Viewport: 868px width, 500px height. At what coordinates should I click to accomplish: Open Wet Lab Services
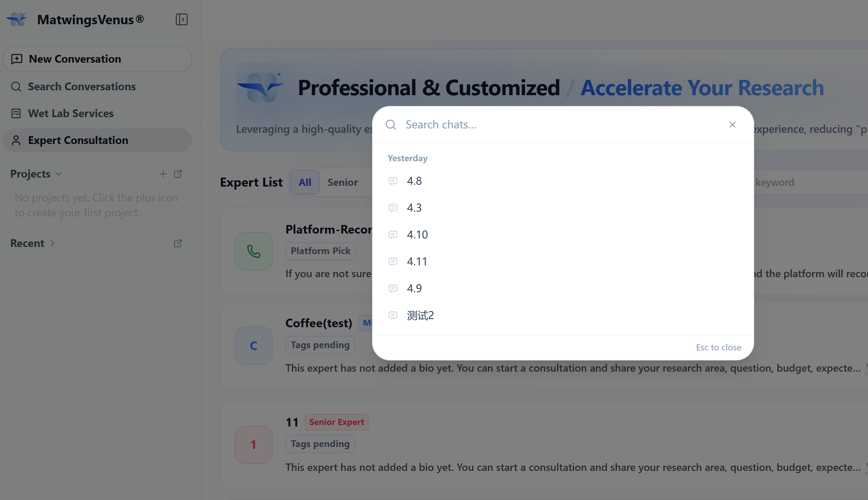(x=97, y=113)
